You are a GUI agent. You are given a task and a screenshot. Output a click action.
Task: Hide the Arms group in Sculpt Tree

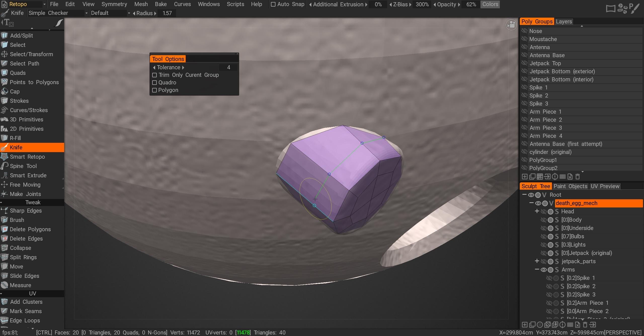(x=544, y=270)
